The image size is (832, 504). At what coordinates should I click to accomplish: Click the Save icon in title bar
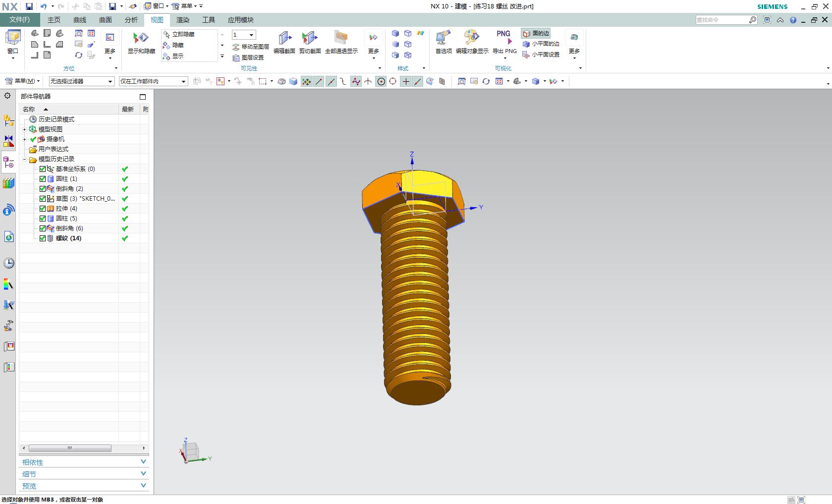pos(29,6)
